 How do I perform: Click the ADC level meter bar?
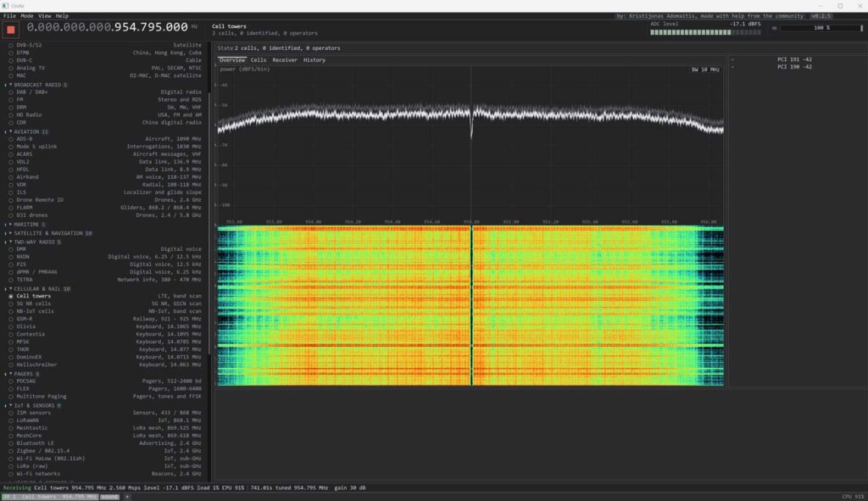(705, 33)
